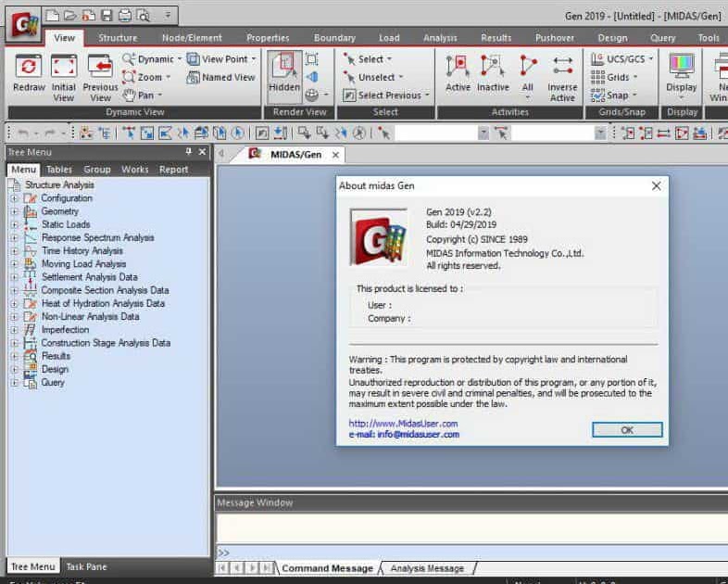
Task: Click the info@midasuser.com email link
Action: coord(419,435)
